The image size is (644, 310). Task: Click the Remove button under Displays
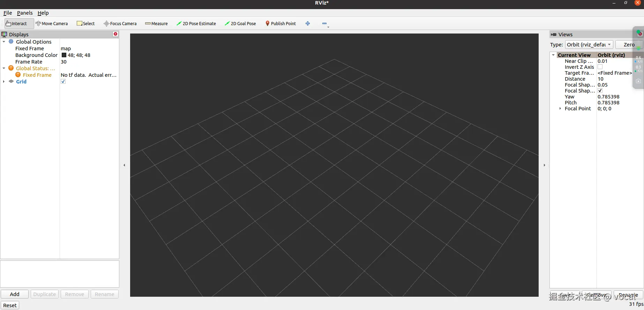click(x=75, y=294)
